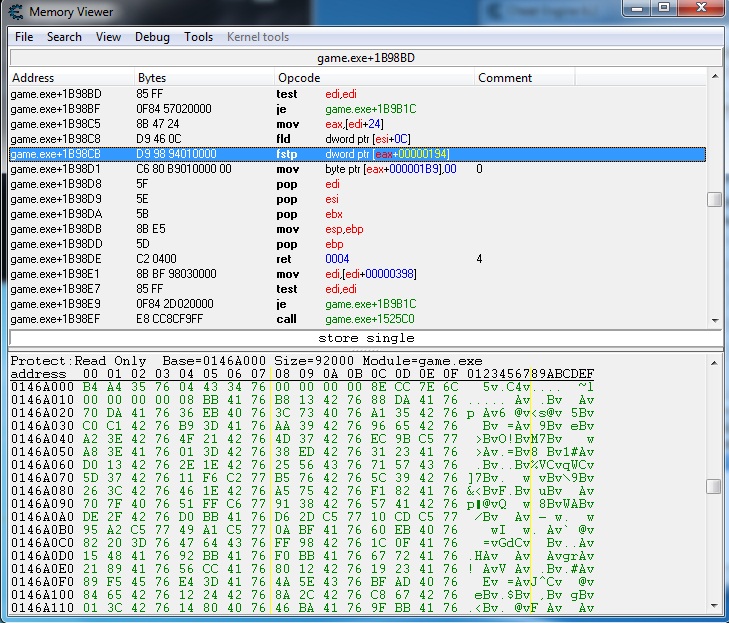Viewport: 729px width, 623px height.
Task: Open the Tools menu
Action: pos(198,37)
